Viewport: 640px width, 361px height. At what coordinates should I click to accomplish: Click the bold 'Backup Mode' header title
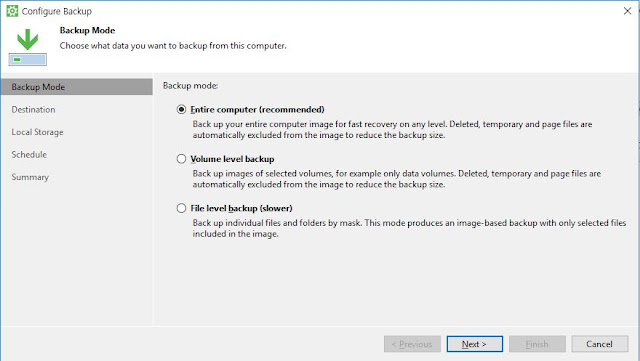coord(87,30)
